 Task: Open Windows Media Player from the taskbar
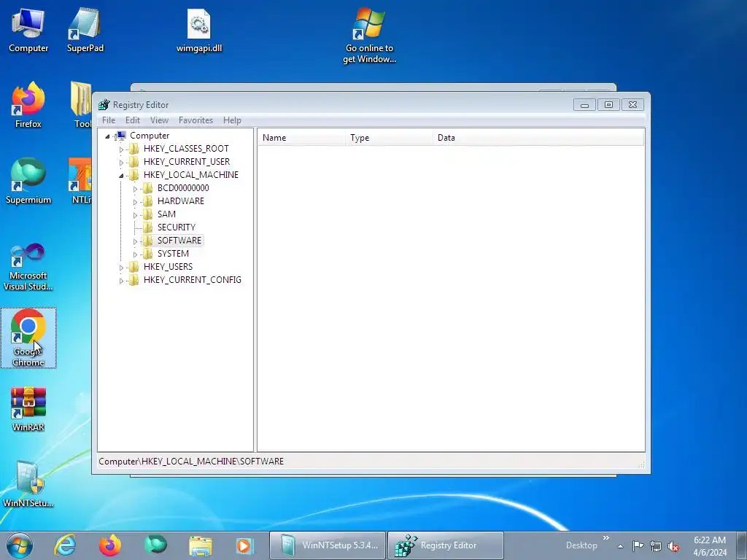tap(245, 545)
